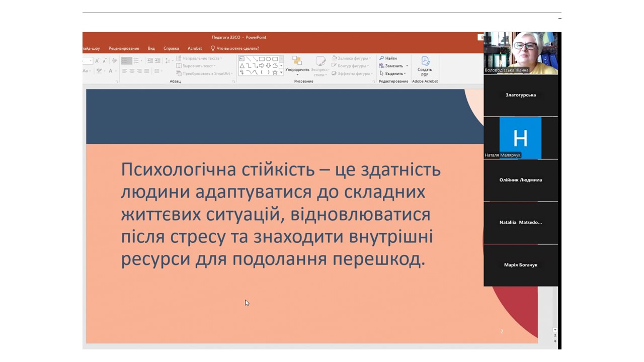Select Rounded Rectangle shape
The image size is (644, 362).
275,59
